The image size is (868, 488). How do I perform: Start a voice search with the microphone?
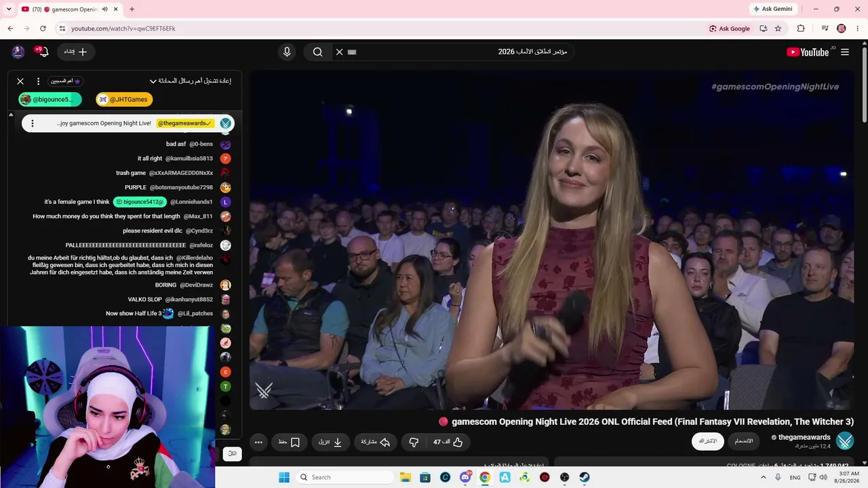287,52
